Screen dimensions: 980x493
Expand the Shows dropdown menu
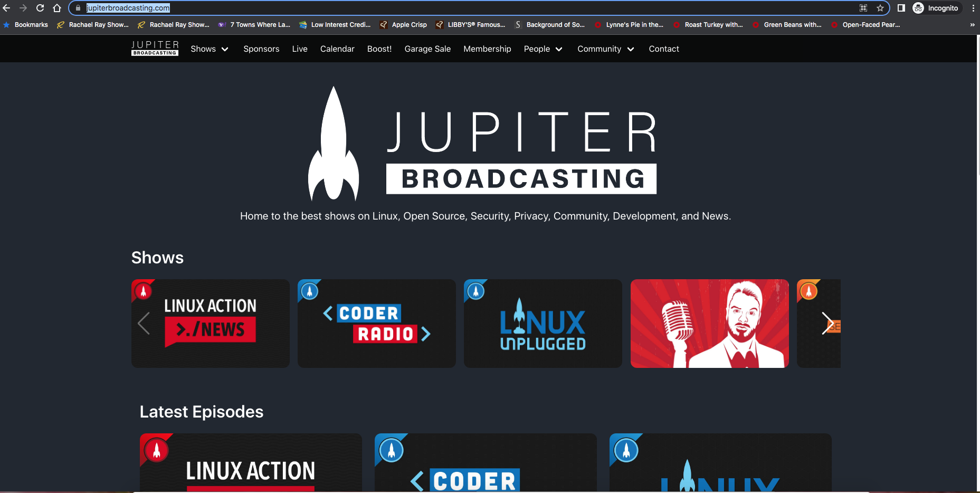pyautogui.click(x=210, y=49)
